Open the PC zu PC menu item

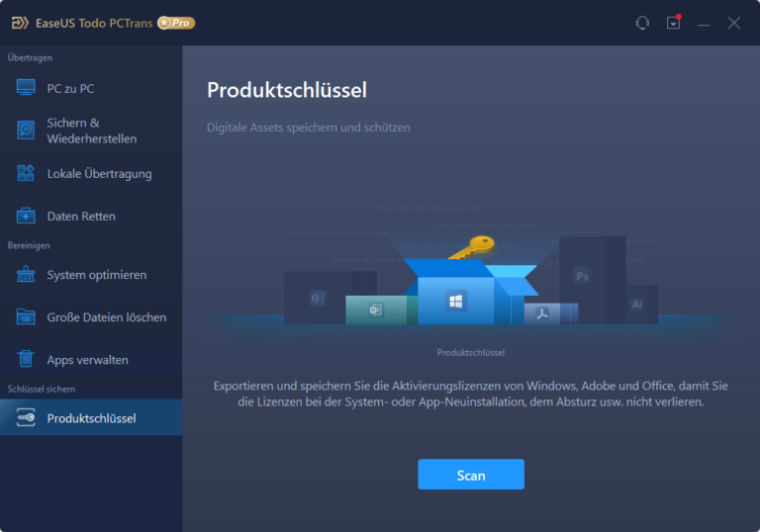91,88
